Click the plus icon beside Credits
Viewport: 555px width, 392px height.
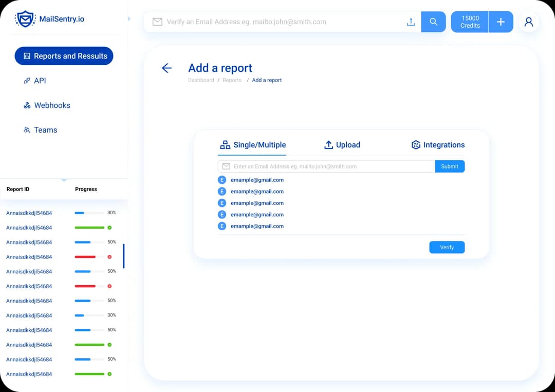point(500,22)
